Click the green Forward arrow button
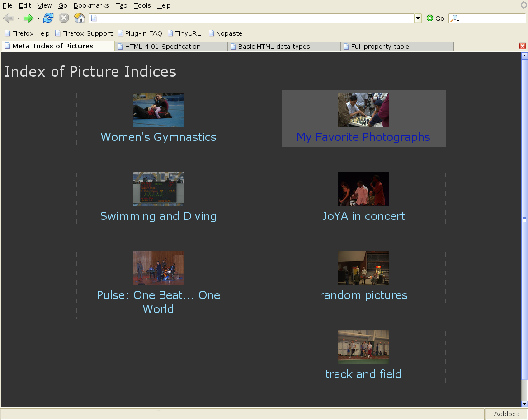Image resolution: width=528 pixels, height=420 pixels. click(x=28, y=18)
